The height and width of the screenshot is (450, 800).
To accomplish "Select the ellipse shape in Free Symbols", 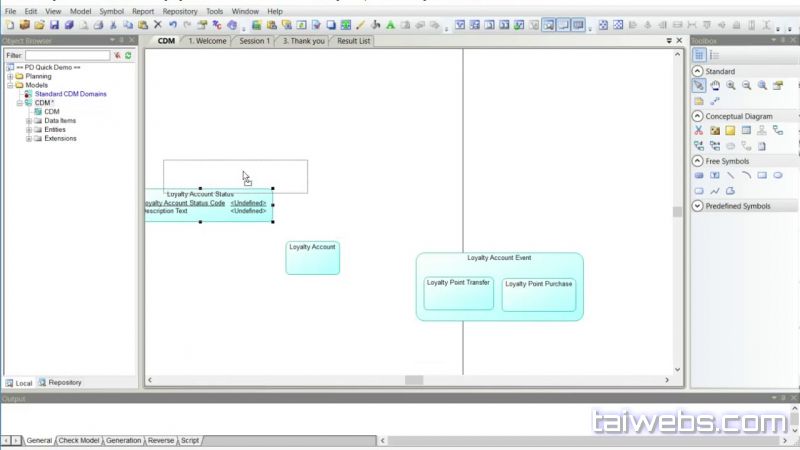I will (778, 175).
